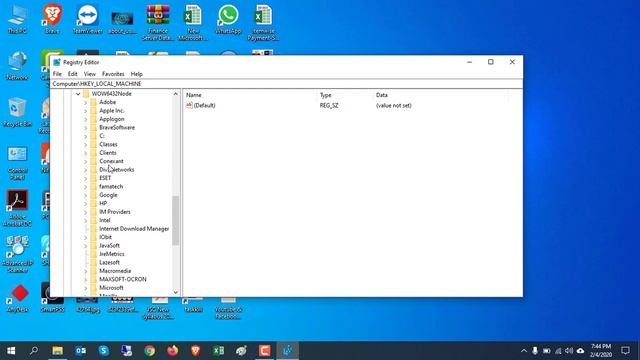The image size is (640, 360).
Task: Expand the Adobe registry key
Action: point(86,102)
